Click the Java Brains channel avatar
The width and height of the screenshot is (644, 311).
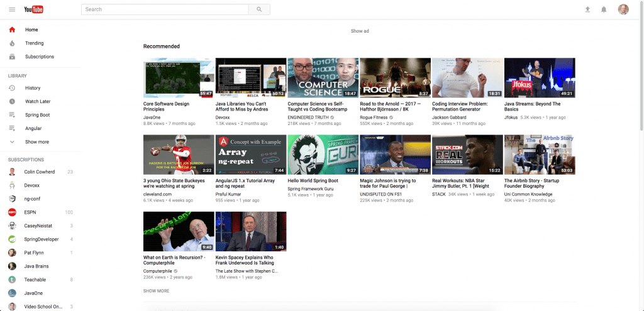click(13, 266)
